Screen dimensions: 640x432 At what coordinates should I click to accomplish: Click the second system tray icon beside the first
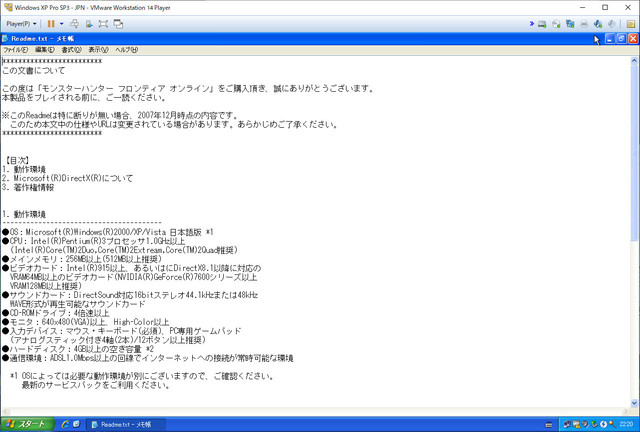click(576, 425)
